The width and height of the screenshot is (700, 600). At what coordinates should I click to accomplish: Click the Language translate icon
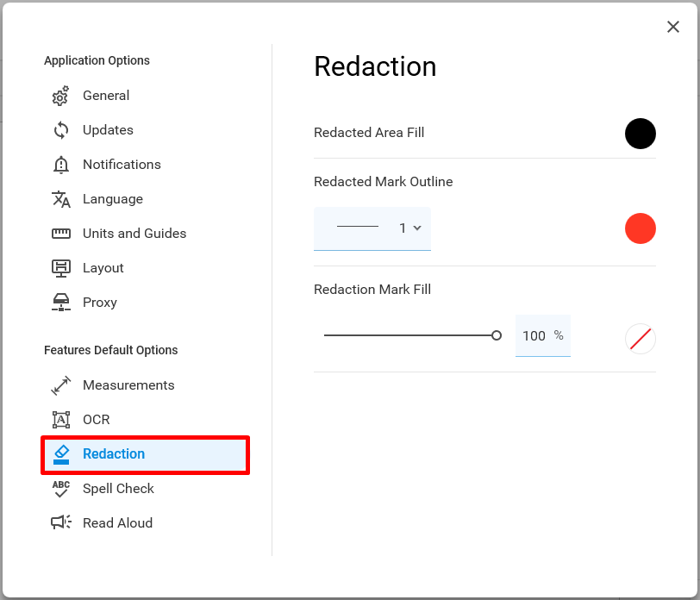pos(60,199)
